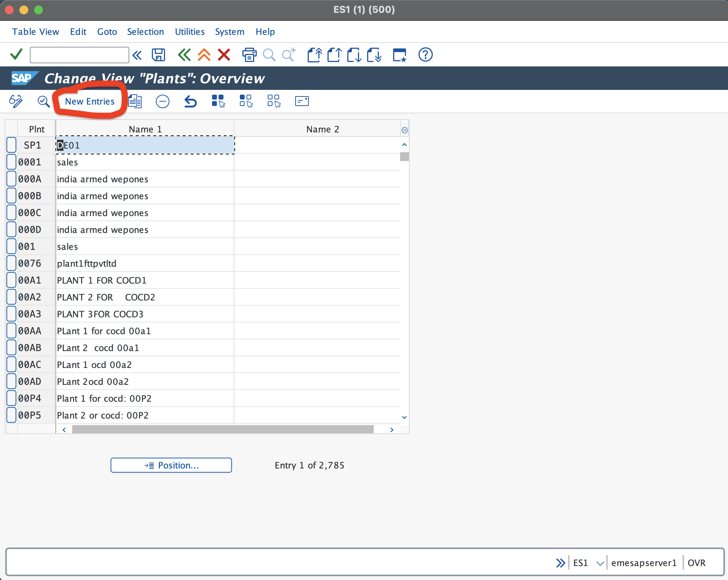Open the Selection menu
The width and height of the screenshot is (728, 580).
[146, 32]
